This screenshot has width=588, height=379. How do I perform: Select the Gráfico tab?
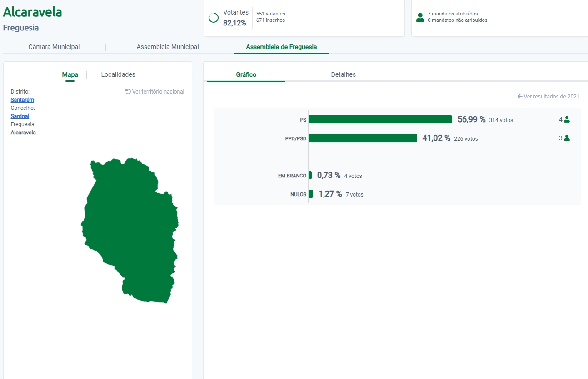[246, 74]
